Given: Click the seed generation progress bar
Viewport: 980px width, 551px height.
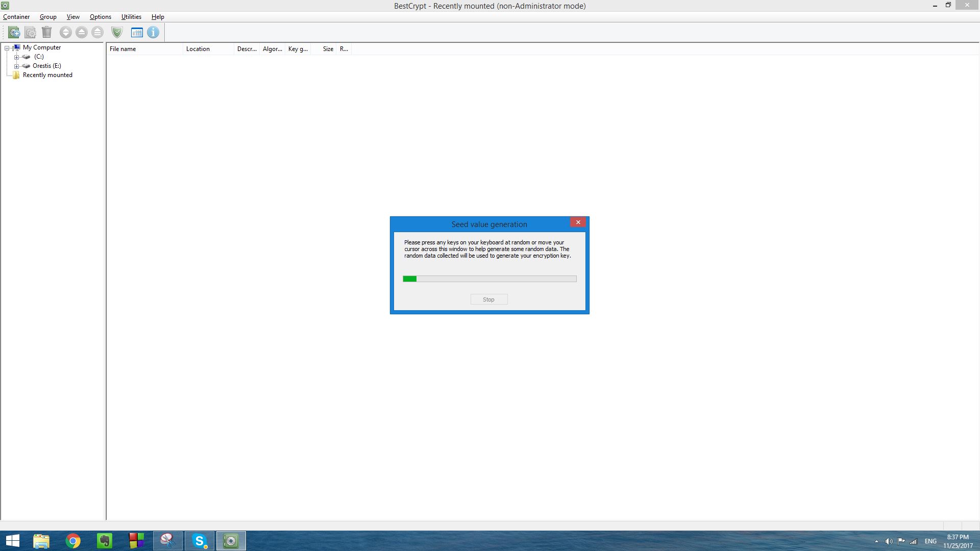Looking at the screenshot, I should tap(489, 279).
